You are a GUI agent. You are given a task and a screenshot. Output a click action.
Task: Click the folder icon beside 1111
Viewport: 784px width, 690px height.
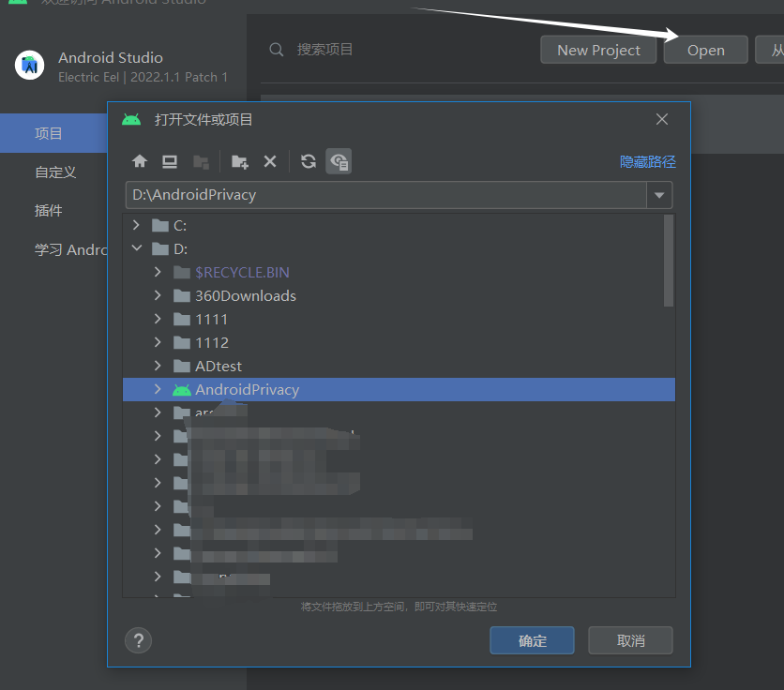tap(182, 319)
